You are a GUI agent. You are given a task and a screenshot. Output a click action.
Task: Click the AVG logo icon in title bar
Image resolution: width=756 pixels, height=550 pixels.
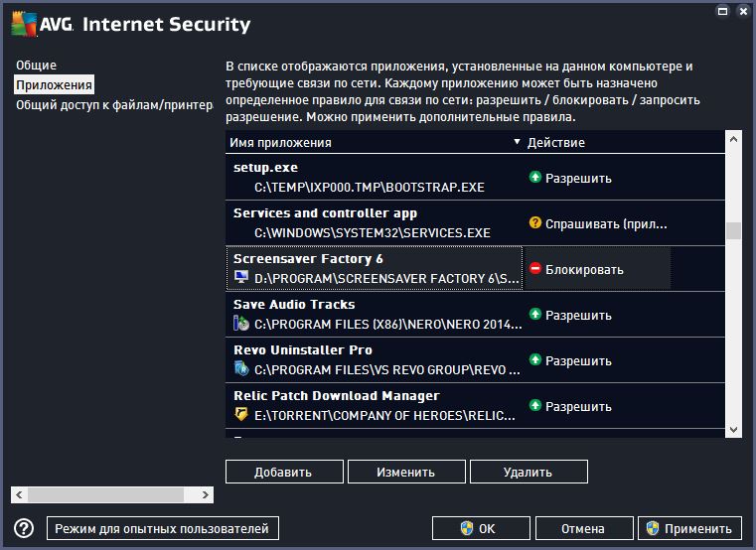click(x=25, y=24)
